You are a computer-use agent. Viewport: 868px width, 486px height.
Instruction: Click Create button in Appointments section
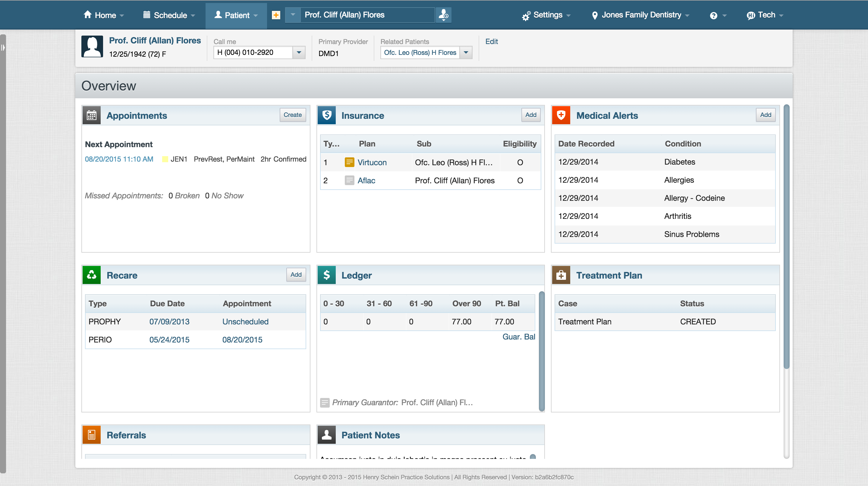292,115
